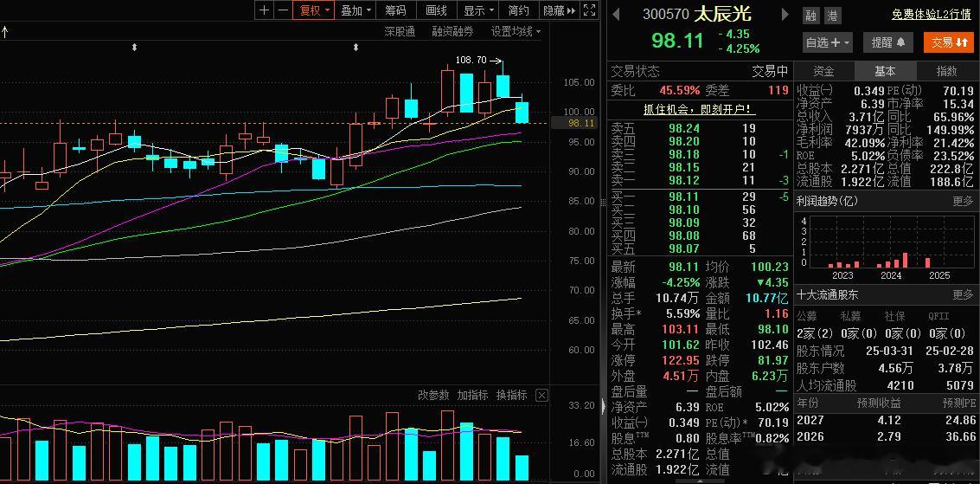
Task: Click the 隐藏 panel toggle
Action: 560,10
